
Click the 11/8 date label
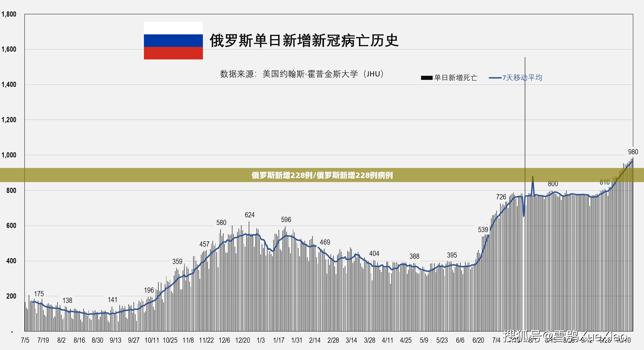[x=188, y=340]
